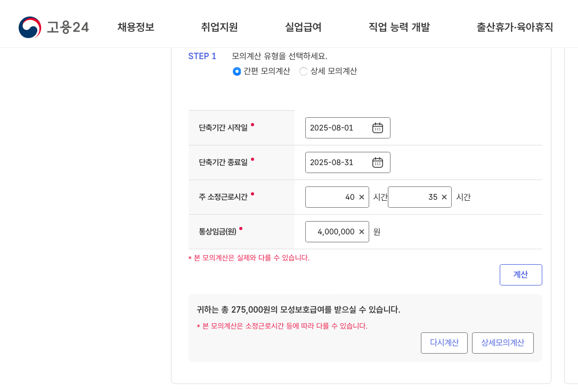Screen dimensions: 578x392
Task: Clear the 35 hours input with the × icon
Action: 443,197
